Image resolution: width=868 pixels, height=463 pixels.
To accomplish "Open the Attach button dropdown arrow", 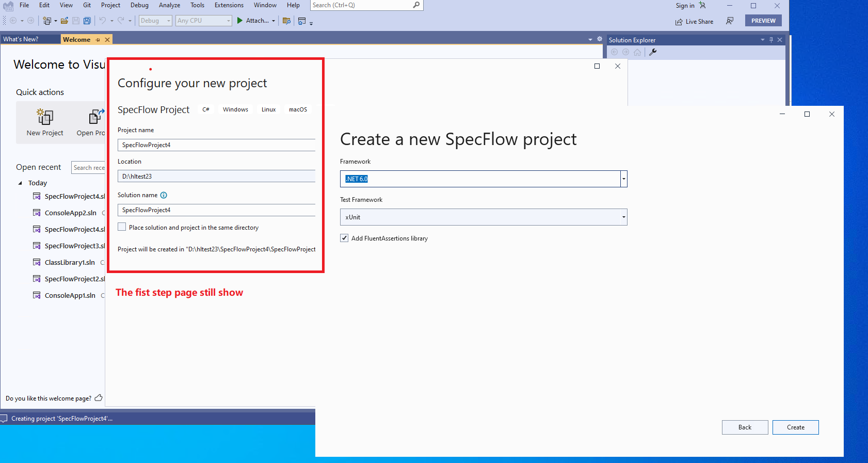I will pyautogui.click(x=274, y=21).
